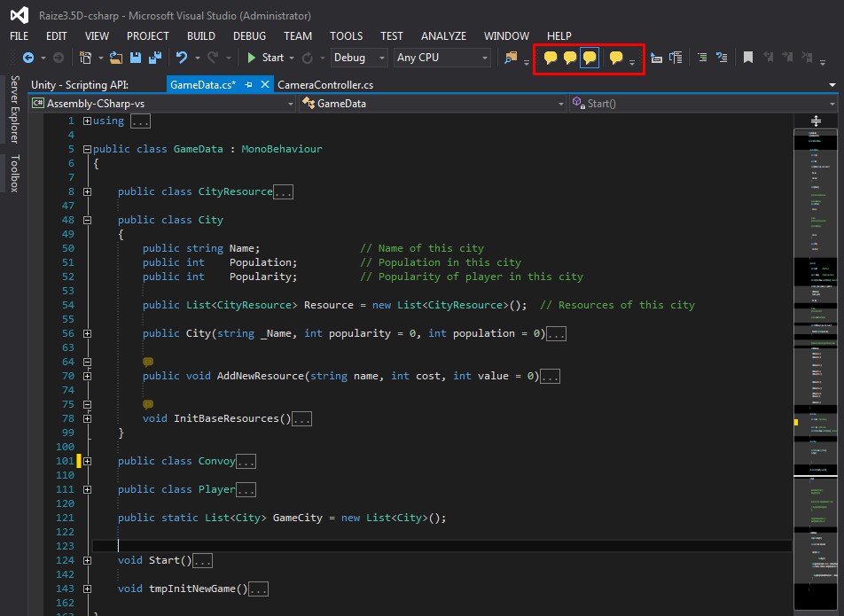Viewport: 844px width, 616px height.
Task: Open the Start() member navigation box
Action: (x=700, y=104)
